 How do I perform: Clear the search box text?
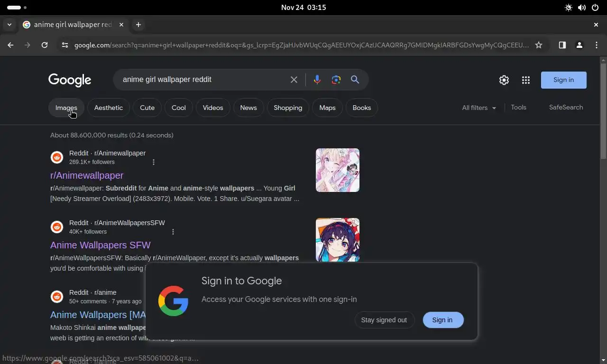(294, 80)
